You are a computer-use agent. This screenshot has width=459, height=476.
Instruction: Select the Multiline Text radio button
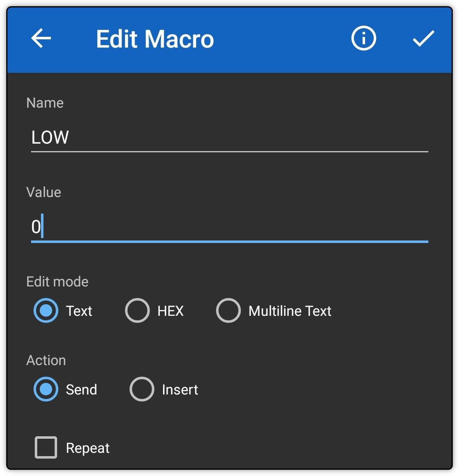click(228, 310)
